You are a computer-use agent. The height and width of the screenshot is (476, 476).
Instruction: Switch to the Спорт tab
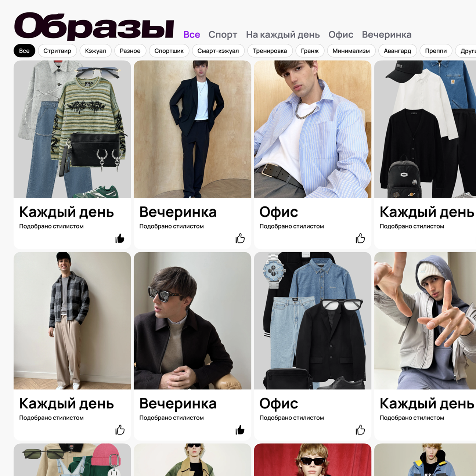pyautogui.click(x=223, y=35)
